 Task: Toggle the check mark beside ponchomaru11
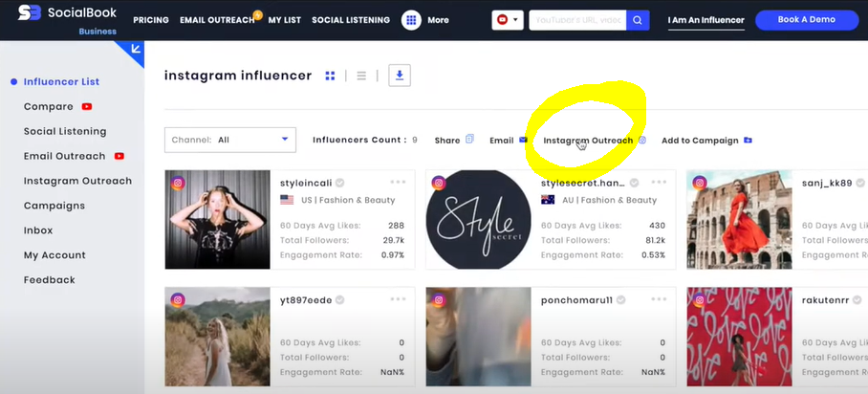(621, 299)
